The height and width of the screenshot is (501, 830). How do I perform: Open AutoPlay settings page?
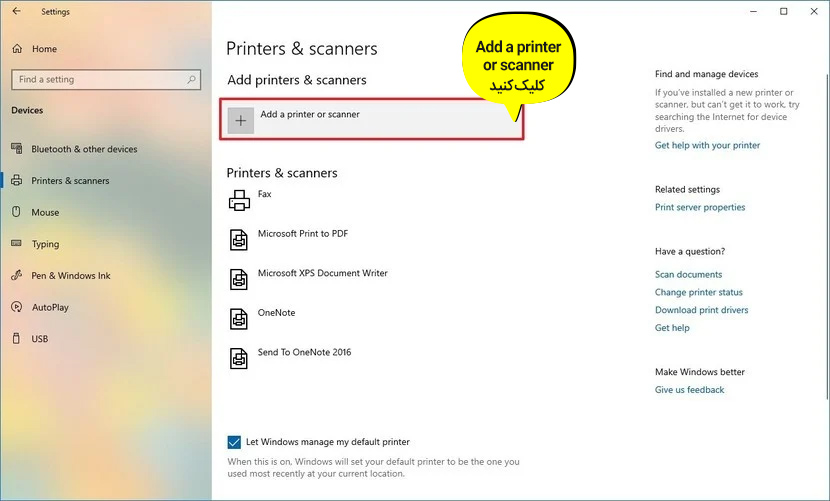(x=50, y=307)
